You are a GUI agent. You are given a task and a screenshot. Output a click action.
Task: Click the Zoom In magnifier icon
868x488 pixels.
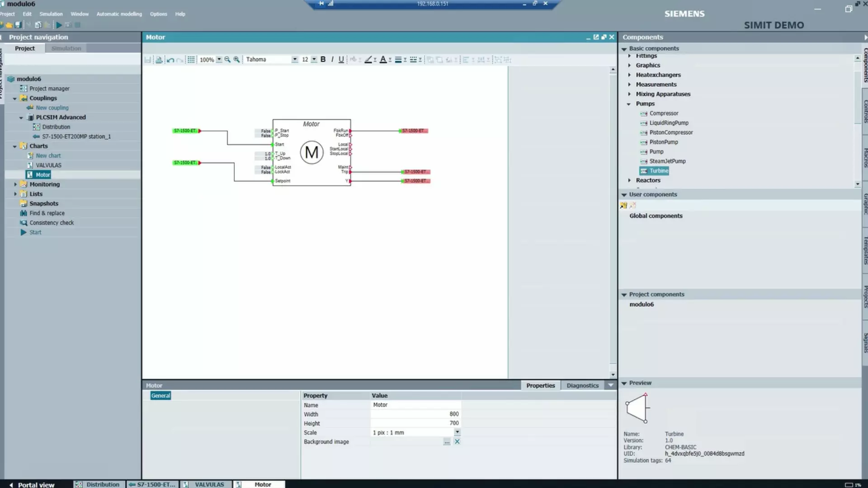236,59
